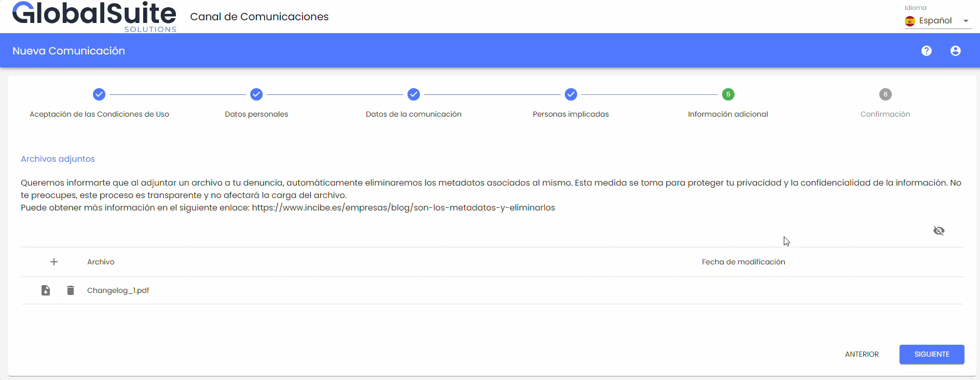This screenshot has height=380, width=980.
Task: Select the Personas implicadas step
Action: pyautogui.click(x=571, y=94)
